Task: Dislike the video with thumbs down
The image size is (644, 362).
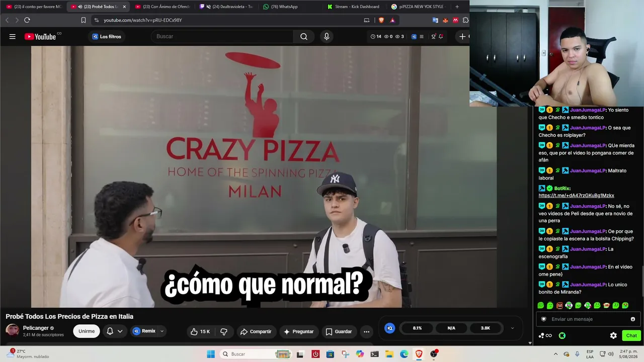Action: [x=224, y=331]
